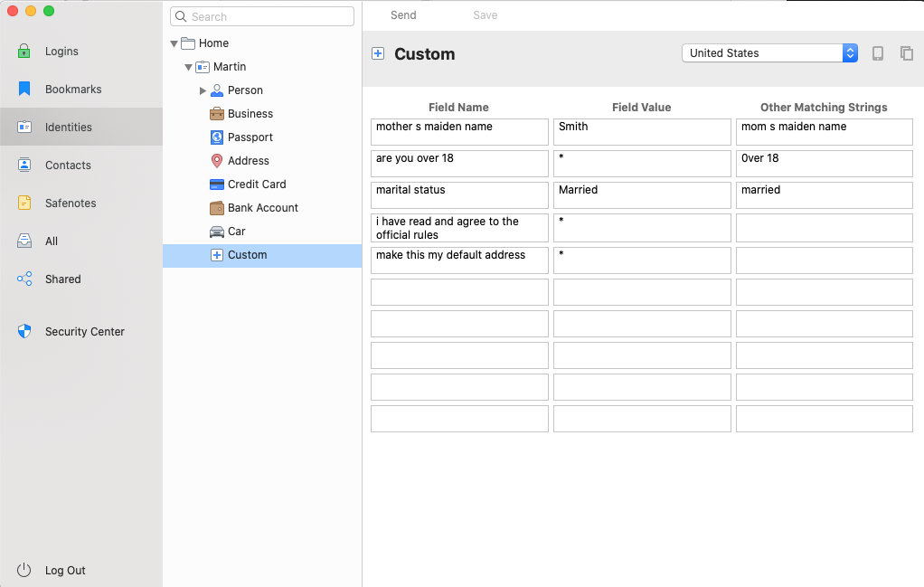This screenshot has width=924, height=587.
Task: Click the Send button
Action: pyautogui.click(x=403, y=14)
